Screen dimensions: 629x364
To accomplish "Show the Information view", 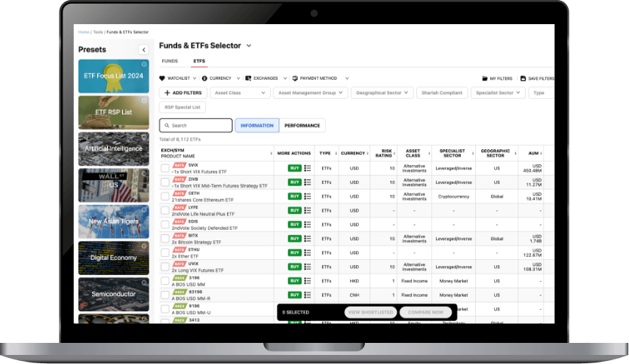I will [257, 125].
